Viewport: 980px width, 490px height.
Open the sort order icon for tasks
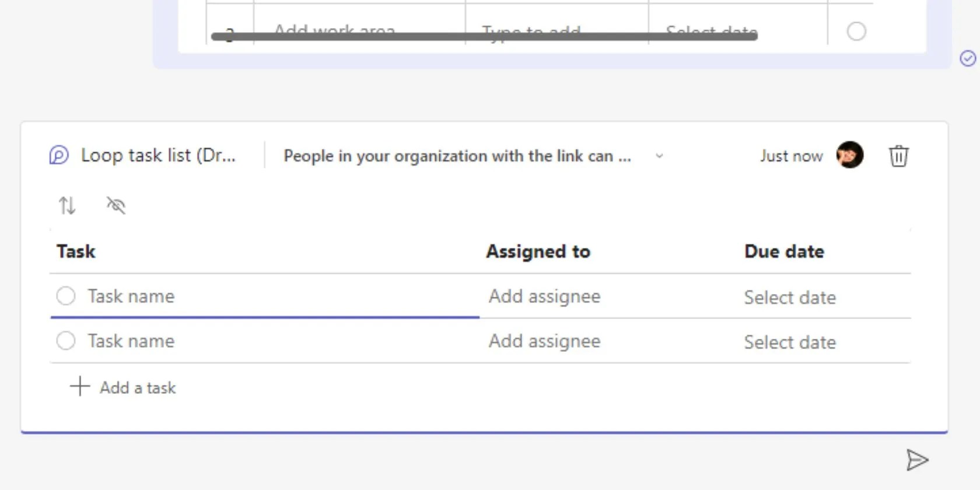tap(66, 205)
